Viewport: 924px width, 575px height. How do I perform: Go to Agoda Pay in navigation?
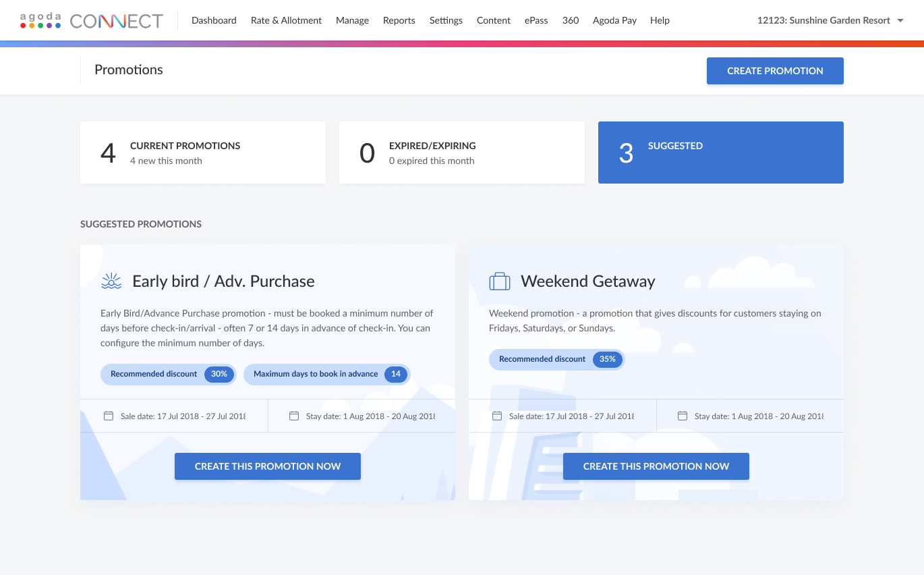614,21
